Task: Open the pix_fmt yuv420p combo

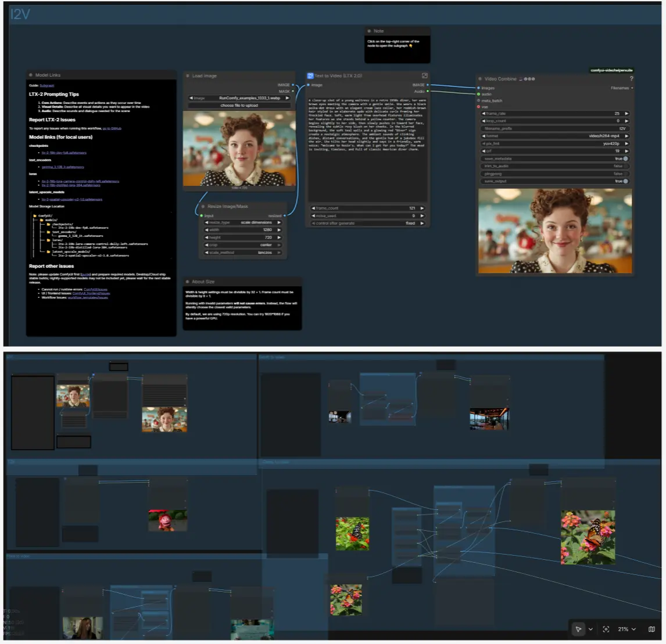Action: click(x=555, y=143)
